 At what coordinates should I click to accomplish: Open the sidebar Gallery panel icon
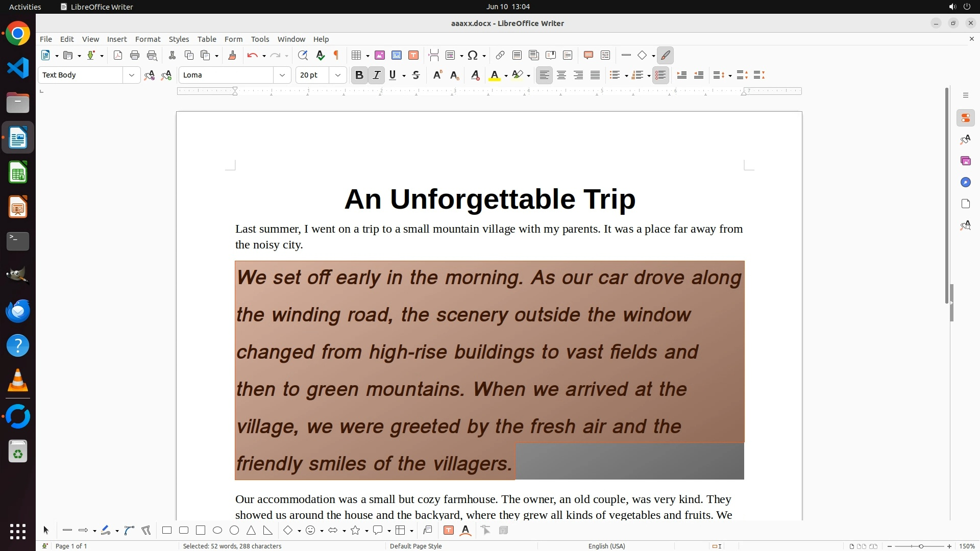pyautogui.click(x=965, y=161)
